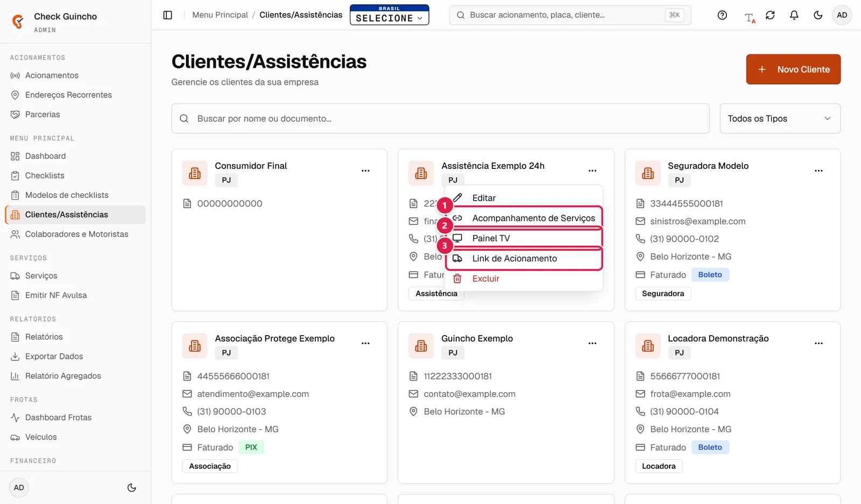Open the Todos os Tipos filter dropdown
Screen dimensions: 861x504
pos(780,118)
